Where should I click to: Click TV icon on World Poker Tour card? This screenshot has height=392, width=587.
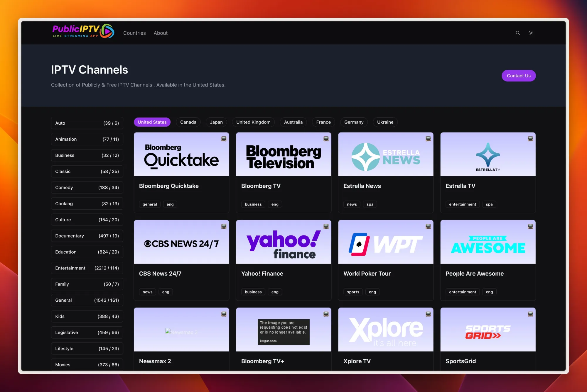point(428,226)
